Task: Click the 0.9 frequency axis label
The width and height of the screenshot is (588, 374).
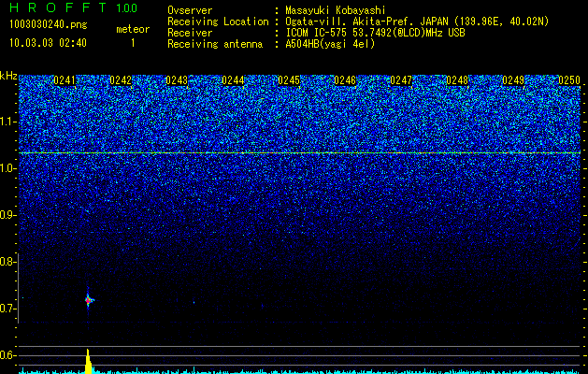Action: point(7,215)
